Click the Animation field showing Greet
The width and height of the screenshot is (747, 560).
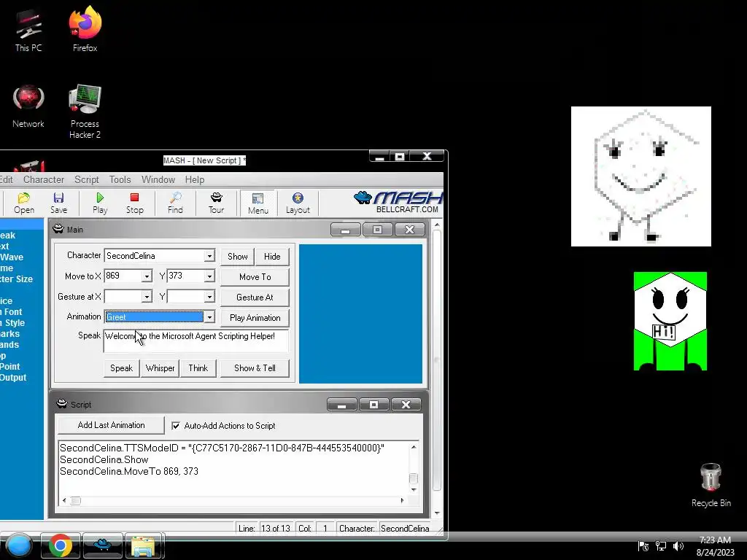(154, 317)
